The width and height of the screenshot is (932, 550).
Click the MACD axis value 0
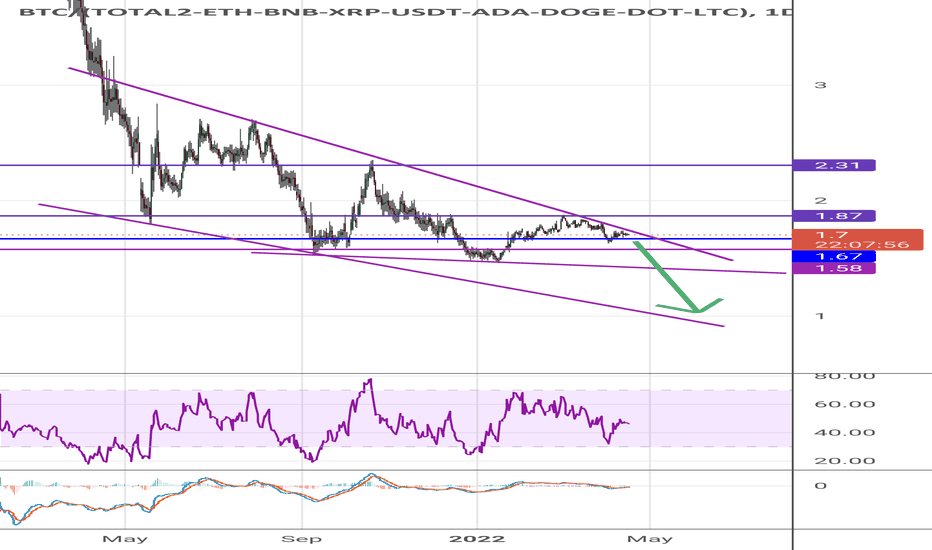coord(820,486)
